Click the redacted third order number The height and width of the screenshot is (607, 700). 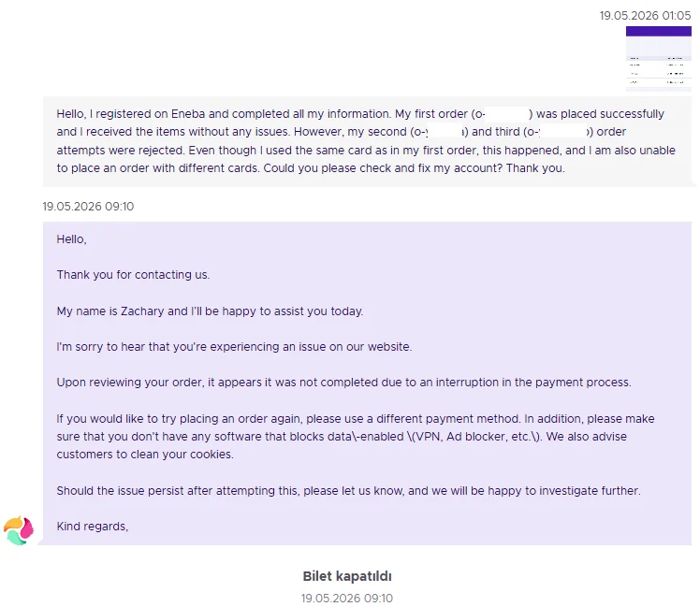562,132
